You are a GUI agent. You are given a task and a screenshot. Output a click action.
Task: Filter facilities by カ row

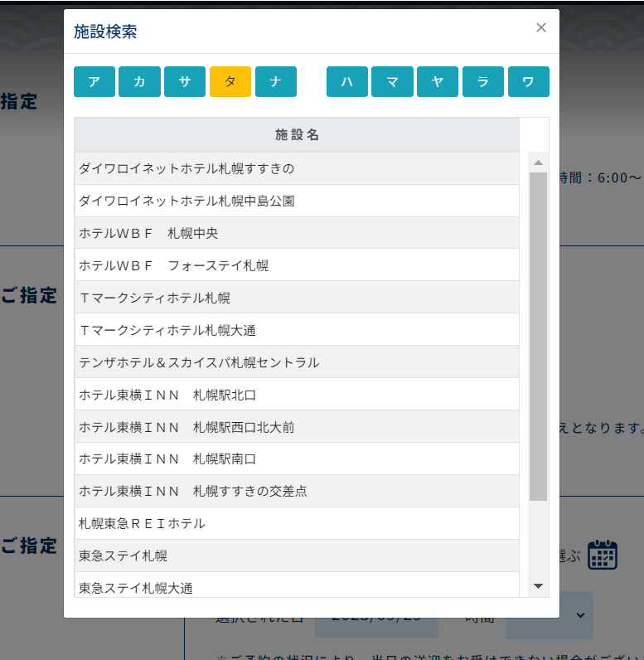tap(139, 81)
